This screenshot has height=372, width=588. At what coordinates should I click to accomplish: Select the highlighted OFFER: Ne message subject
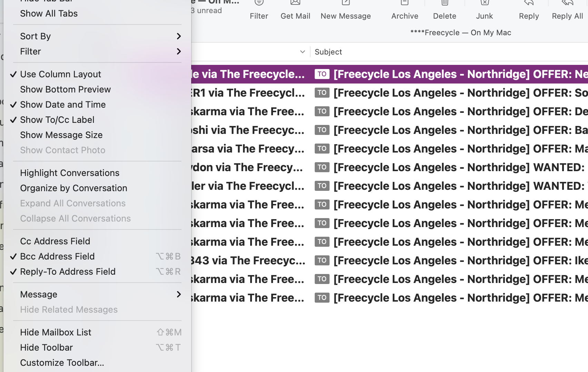[461, 74]
